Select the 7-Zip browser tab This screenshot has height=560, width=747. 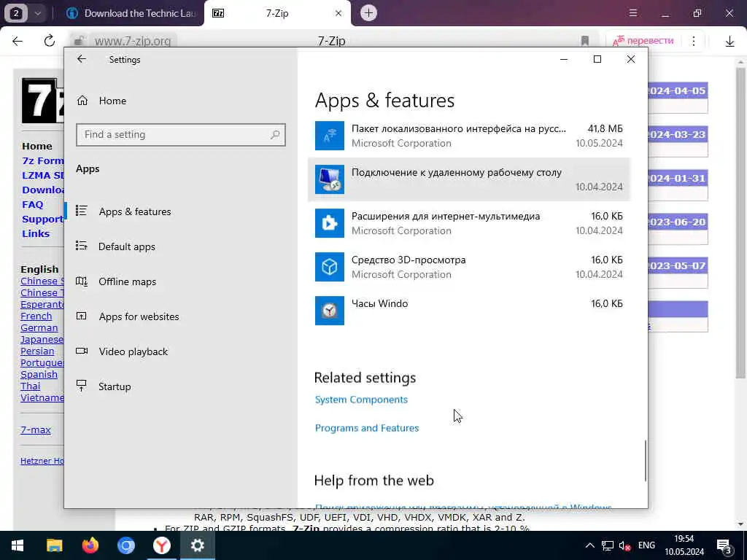(276, 13)
